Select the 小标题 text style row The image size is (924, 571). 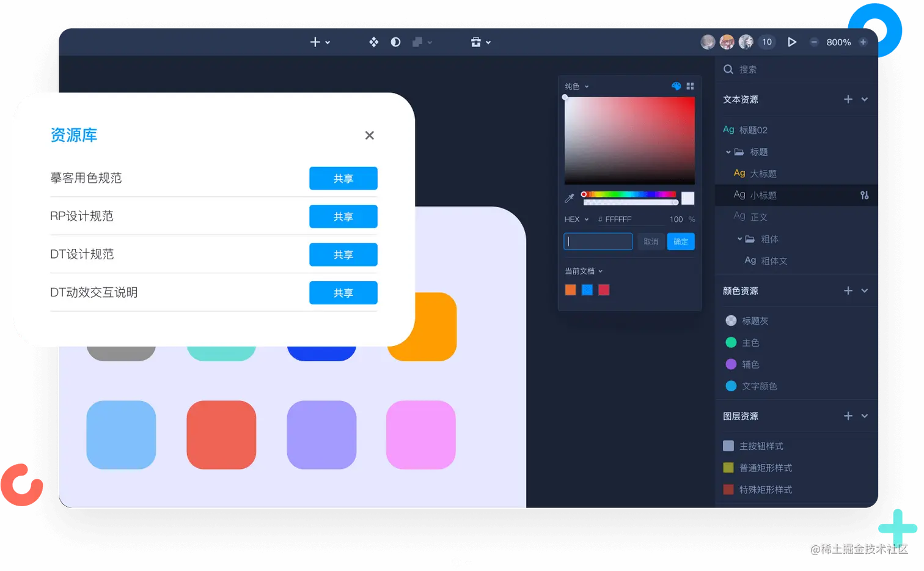(797, 195)
